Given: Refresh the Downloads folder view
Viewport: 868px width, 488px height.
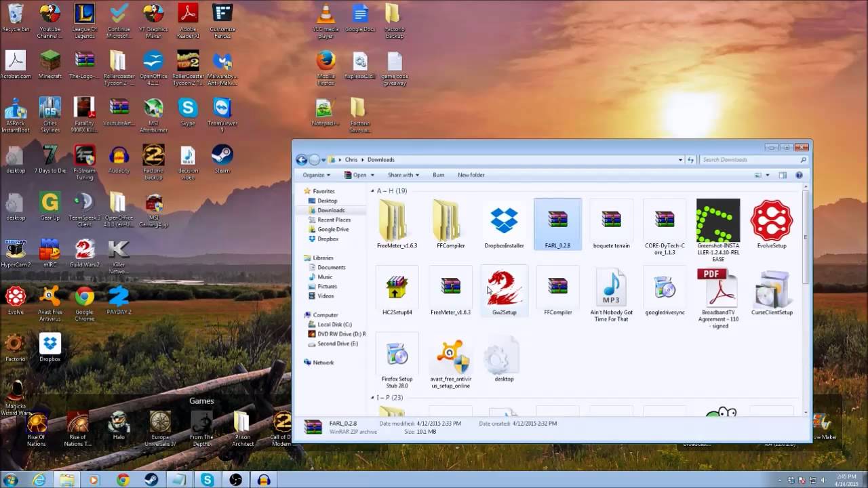Looking at the screenshot, I should [691, 160].
